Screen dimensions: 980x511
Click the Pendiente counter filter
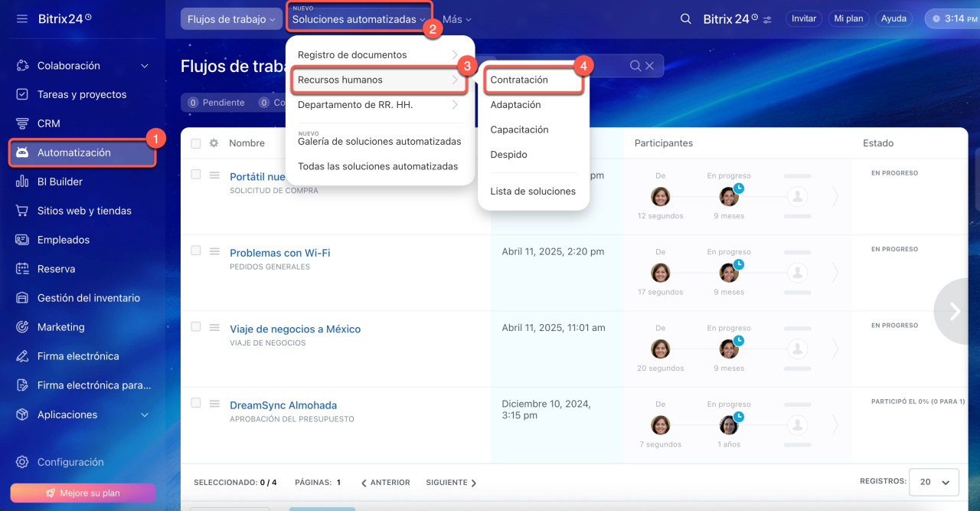coord(217,103)
